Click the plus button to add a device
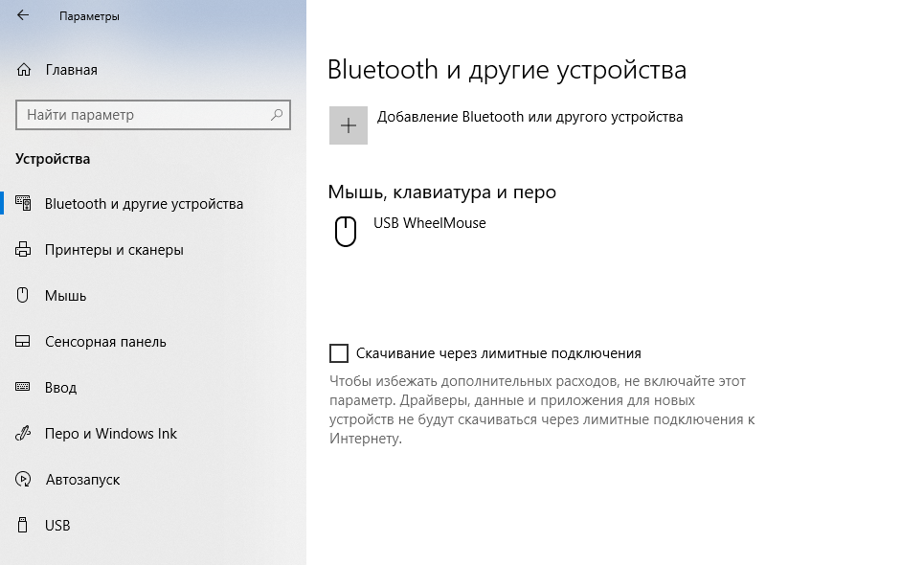924x565 pixels. pyautogui.click(x=349, y=125)
